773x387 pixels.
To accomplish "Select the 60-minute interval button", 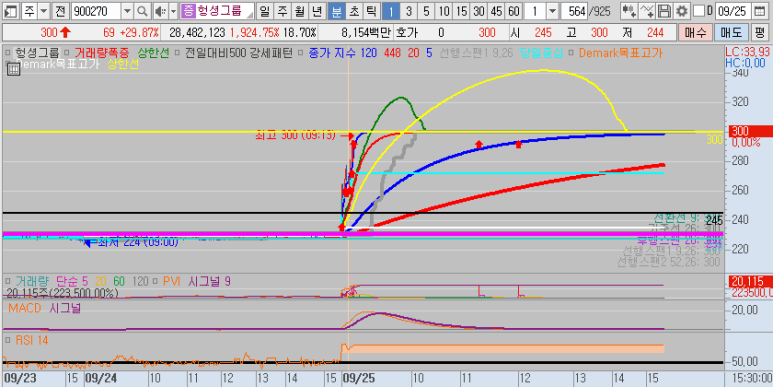I will 514,10.
